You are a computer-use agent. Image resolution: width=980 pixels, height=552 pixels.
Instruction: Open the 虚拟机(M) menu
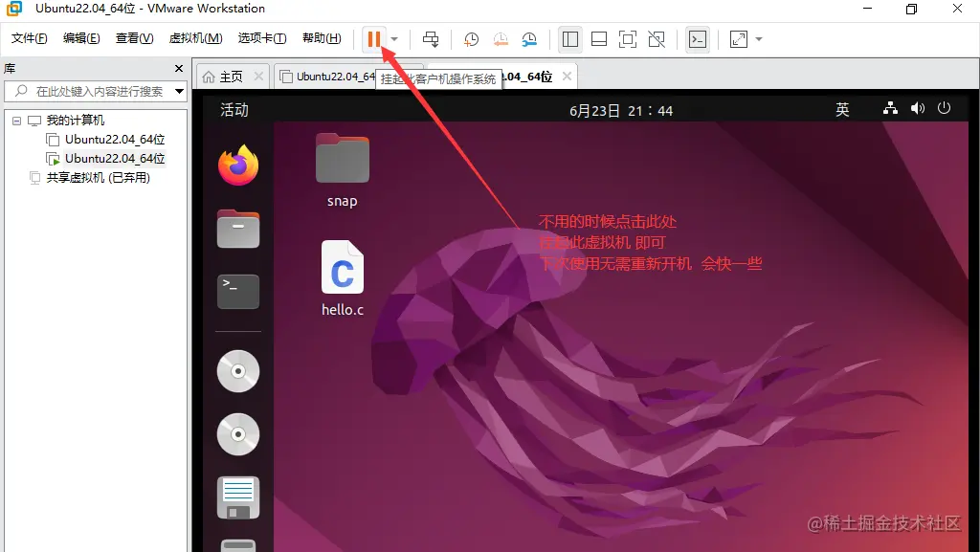pyautogui.click(x=195, y=38)
